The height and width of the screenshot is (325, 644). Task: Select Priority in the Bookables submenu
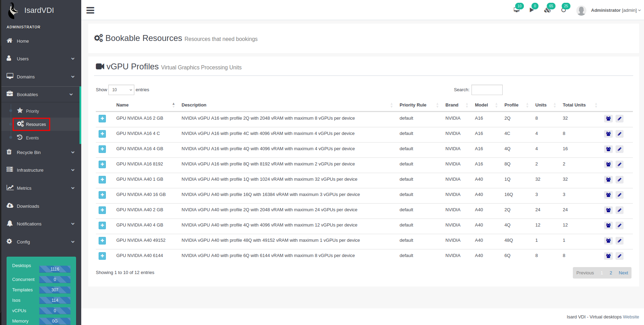32,111
